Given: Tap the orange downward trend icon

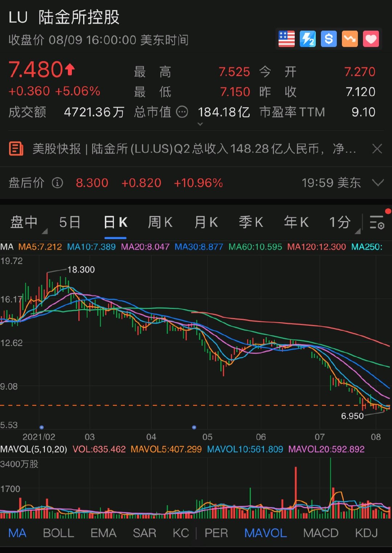Looking at the screenshot, I should [x=350, y=39].
